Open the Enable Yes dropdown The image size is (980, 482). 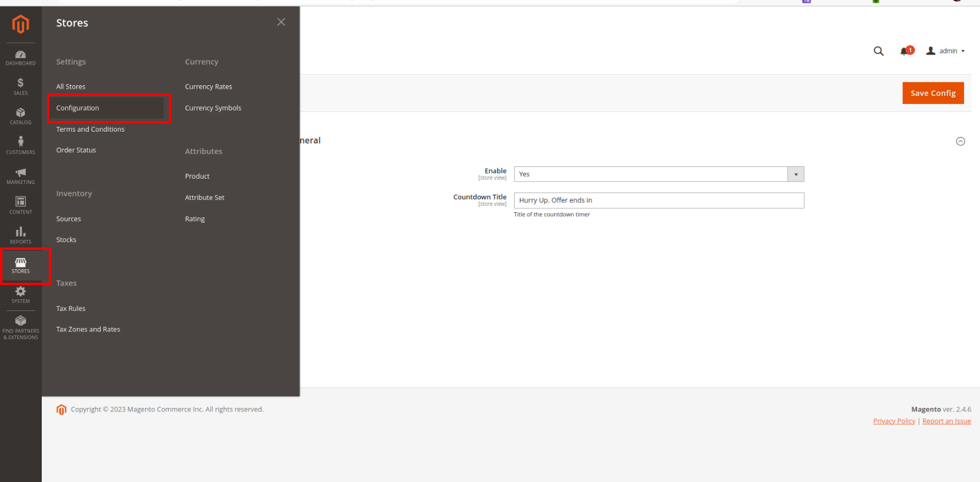(x=659, y=174)
